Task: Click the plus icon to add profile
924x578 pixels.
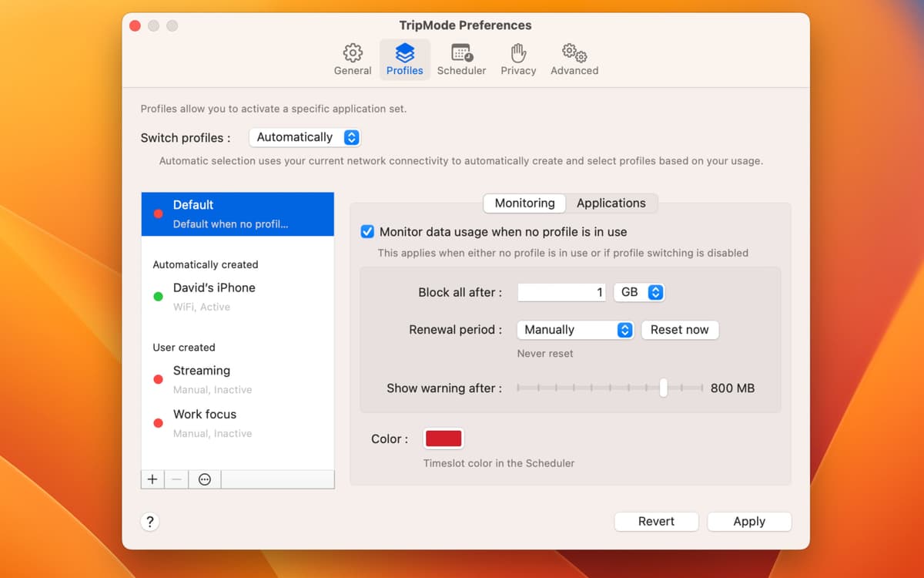Action: coord(152,479)
